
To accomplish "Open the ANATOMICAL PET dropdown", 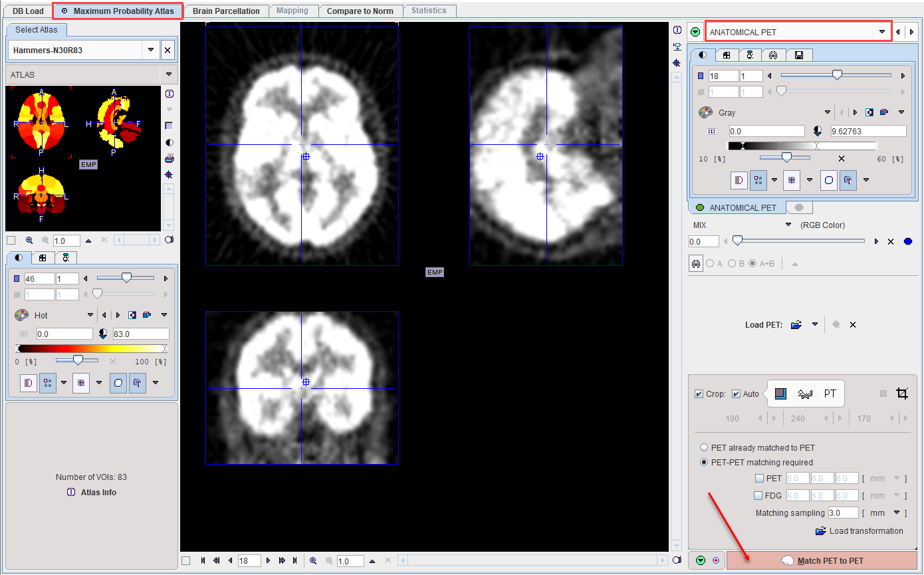I will [882, 32].
